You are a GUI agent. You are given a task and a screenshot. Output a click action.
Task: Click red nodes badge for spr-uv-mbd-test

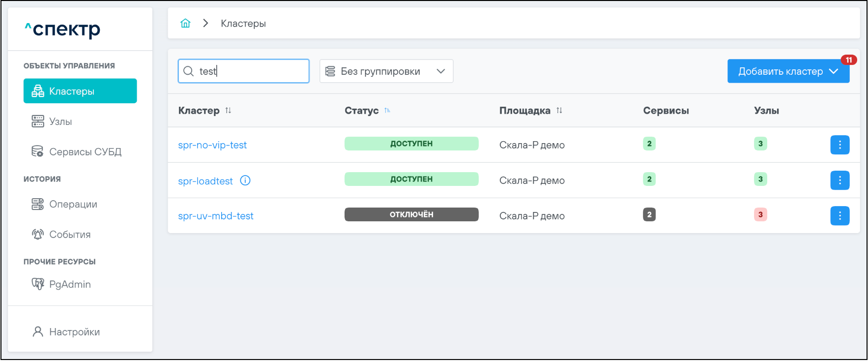760,214
